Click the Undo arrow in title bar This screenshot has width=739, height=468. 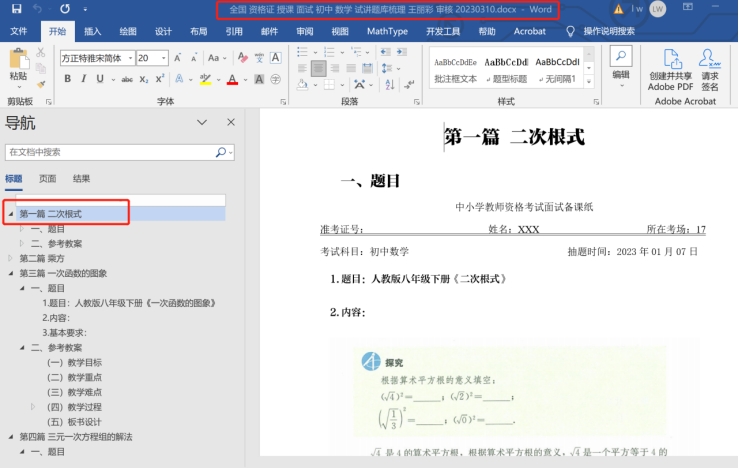(x=36, y=9)
